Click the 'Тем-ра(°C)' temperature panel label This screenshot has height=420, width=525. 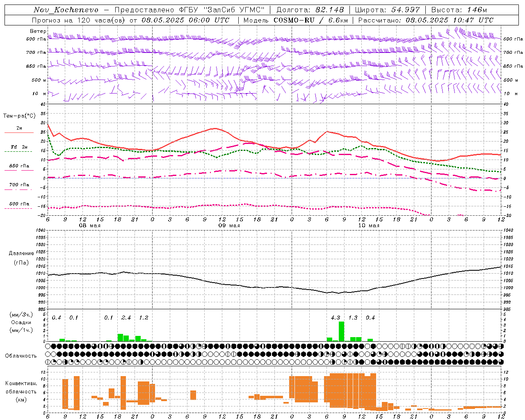pos(19,116)
